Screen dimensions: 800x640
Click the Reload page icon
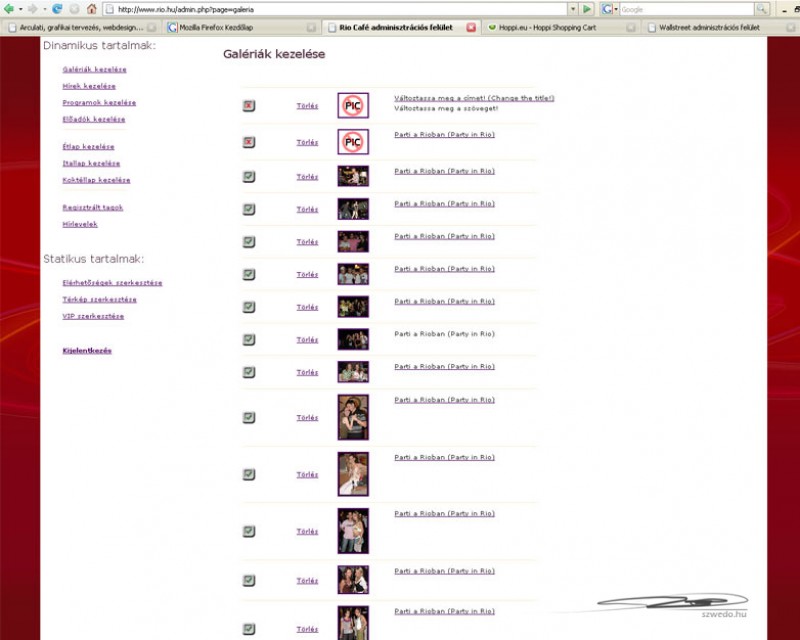(x=57, y=9)
